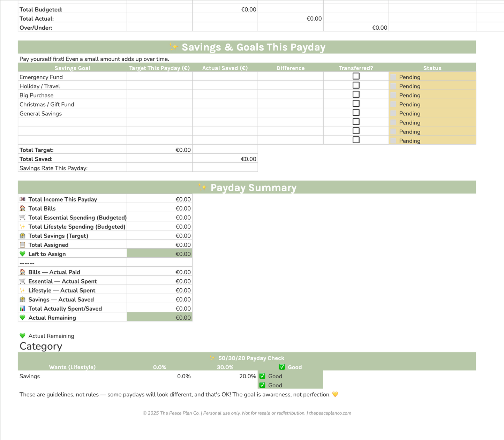The image size is (504, 440).
Task: Tick the Transferred checkbox for Emergency Fund
Action: 356,76
